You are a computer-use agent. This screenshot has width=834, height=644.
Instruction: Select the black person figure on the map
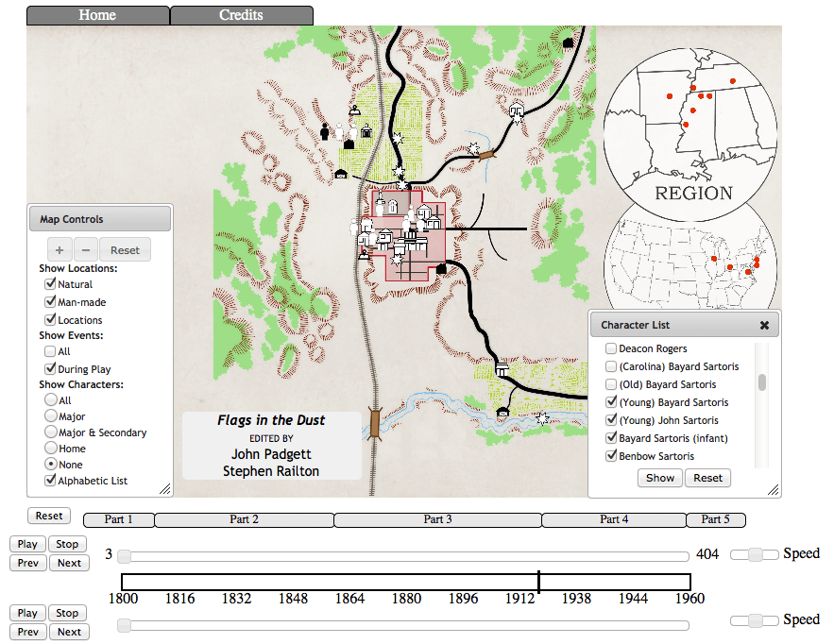[x=325, y=132]
